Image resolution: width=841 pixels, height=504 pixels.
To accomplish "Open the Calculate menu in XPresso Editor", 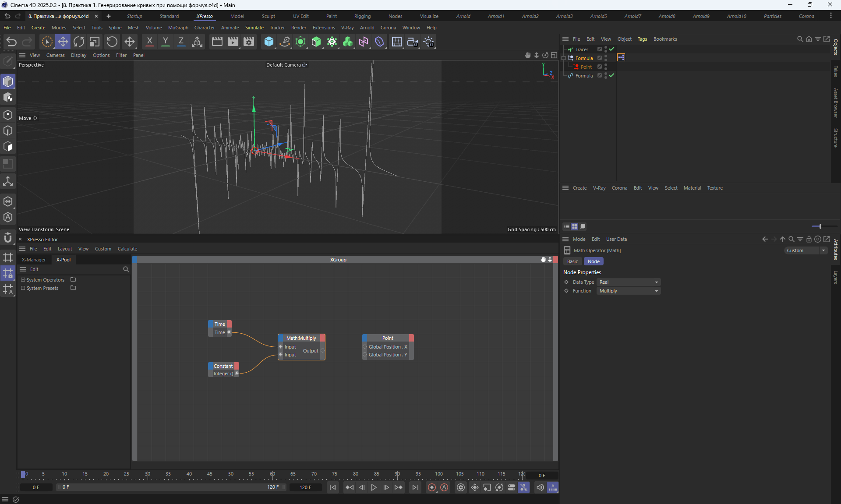I will coord(127,249).
